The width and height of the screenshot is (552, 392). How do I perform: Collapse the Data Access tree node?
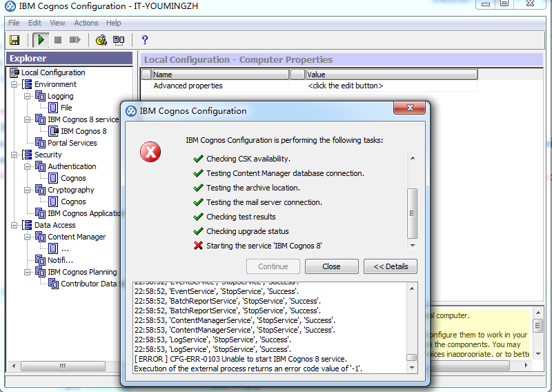(x=14, y=226)
